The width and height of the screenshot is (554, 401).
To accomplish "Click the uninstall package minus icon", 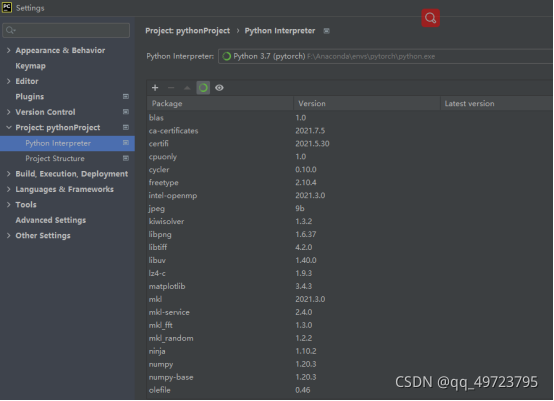I will click(x=171, y=88).
